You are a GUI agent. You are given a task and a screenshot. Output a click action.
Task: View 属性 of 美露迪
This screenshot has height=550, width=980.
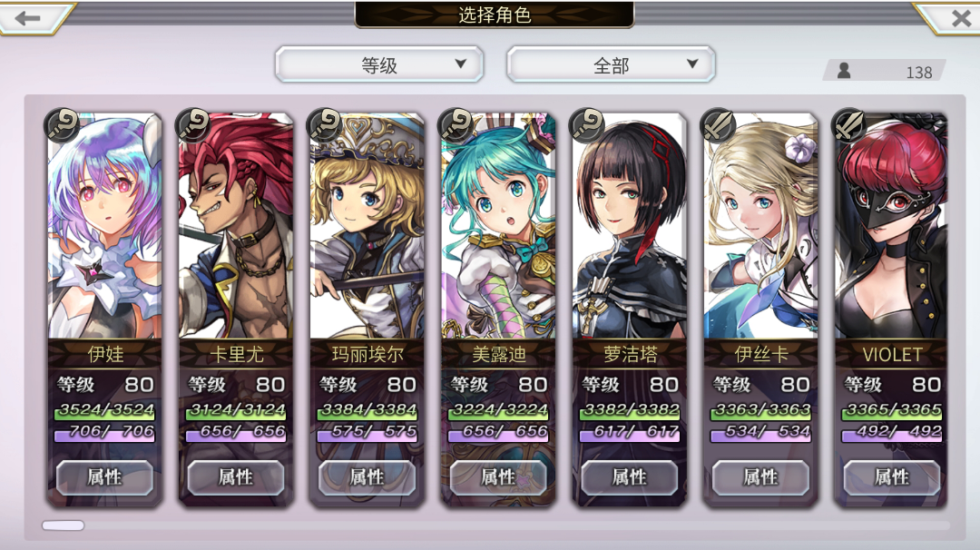[x=498, y=477]
